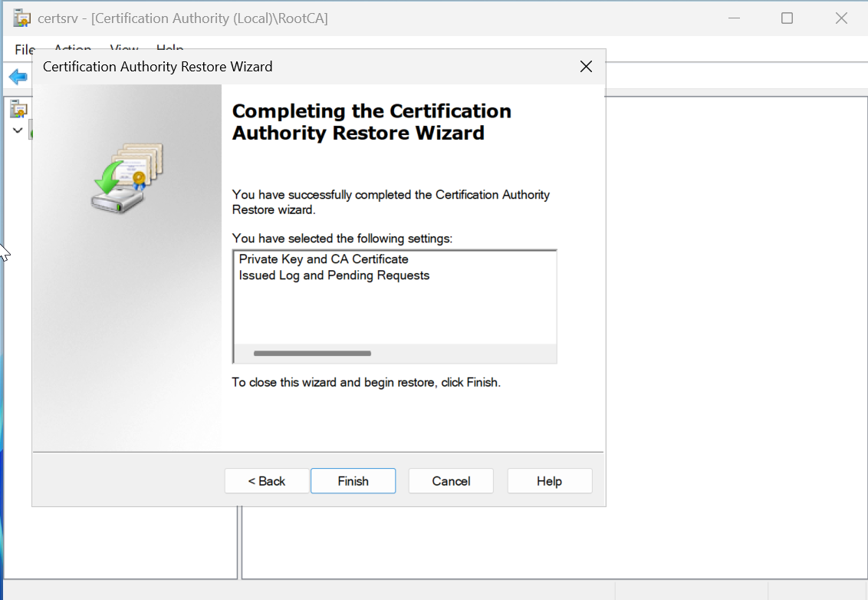Open wizard Help button
Viewport: 868px width, 600px height.
pos(549,481)
